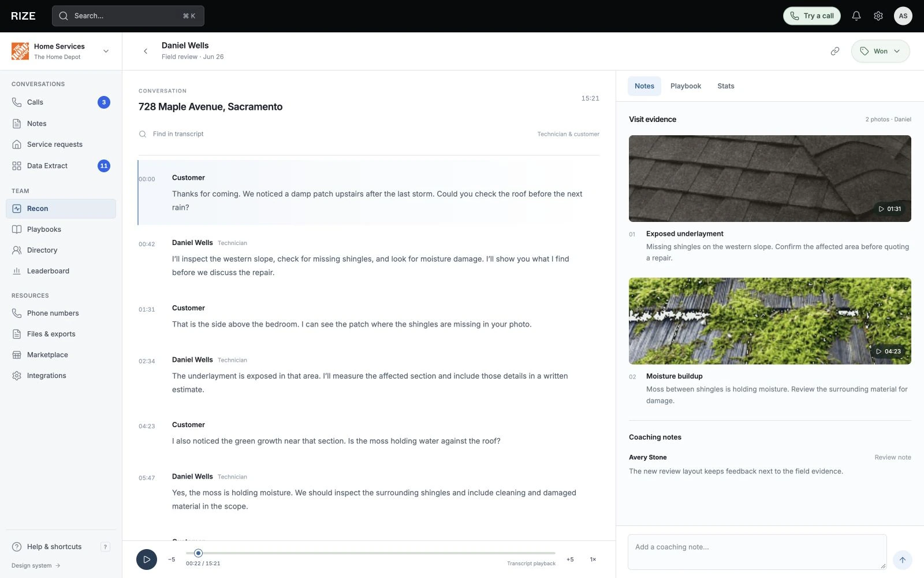Focus the top Search field
This screenshot has height=578, width=924.
pos(128,16)
